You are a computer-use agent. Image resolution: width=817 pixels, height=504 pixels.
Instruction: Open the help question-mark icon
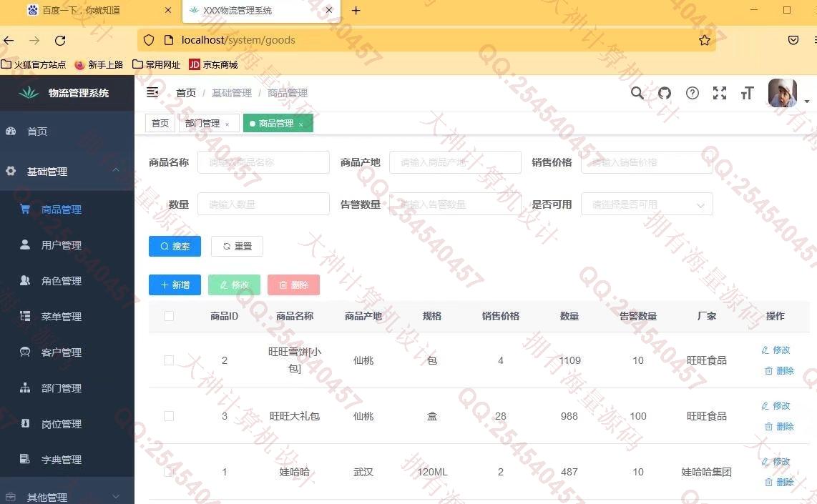[692, 93]
